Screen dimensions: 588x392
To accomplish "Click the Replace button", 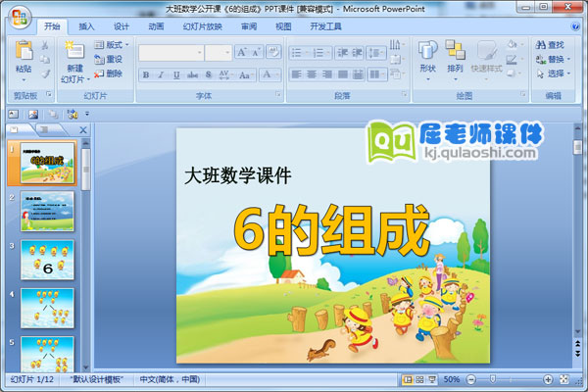I will 553,59.
